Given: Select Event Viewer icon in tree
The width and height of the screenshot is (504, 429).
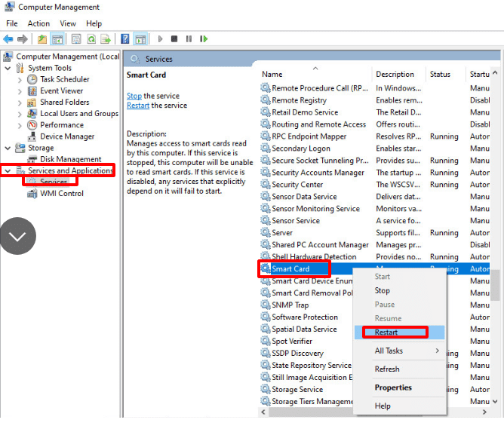Looking at the screenshot, I should pyautogui.click(x=32, y=91).
